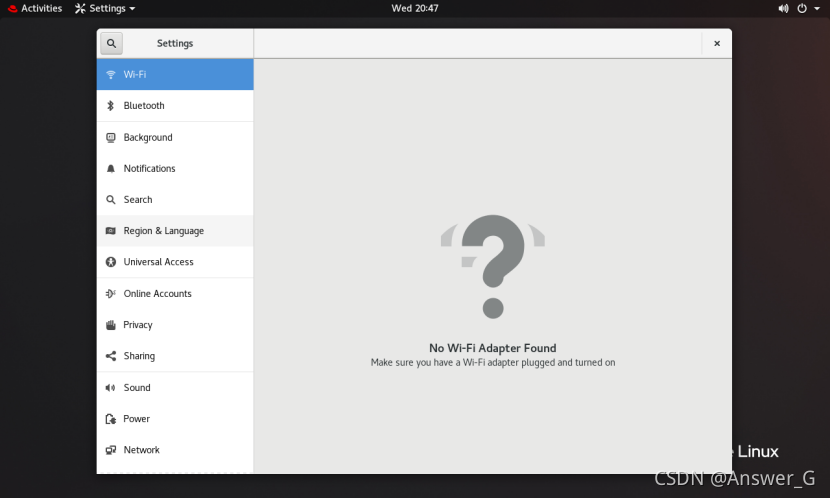Expand the system menu arrow in top bar
831x499 pixels.
[x=817, y=8]
